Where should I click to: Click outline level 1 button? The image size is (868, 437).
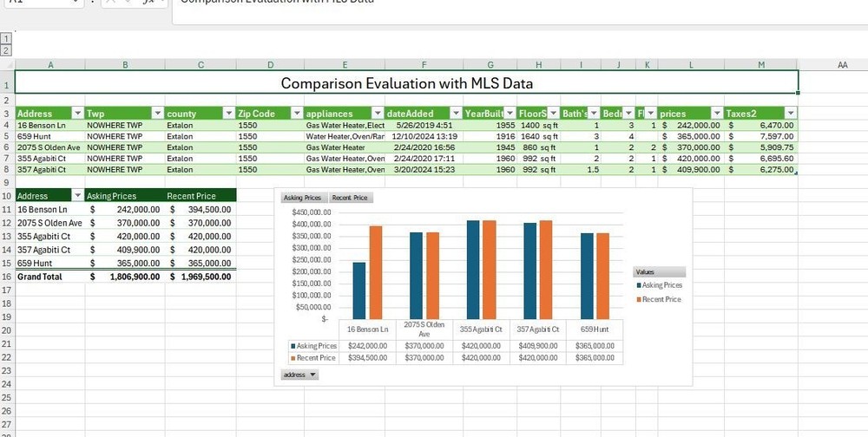coord(7,39)
